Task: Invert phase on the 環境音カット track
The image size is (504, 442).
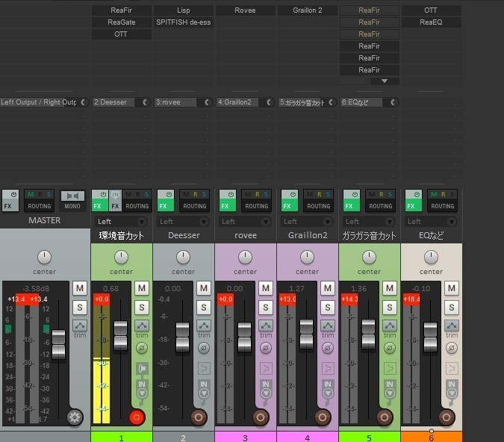Action: [142, 348]
